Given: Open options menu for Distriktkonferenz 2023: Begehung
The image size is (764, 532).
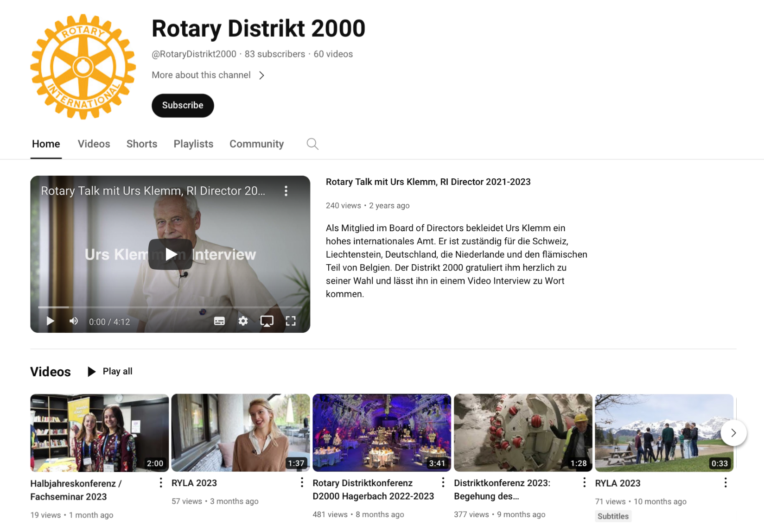Looking at the screenshot, I should 584,483.
